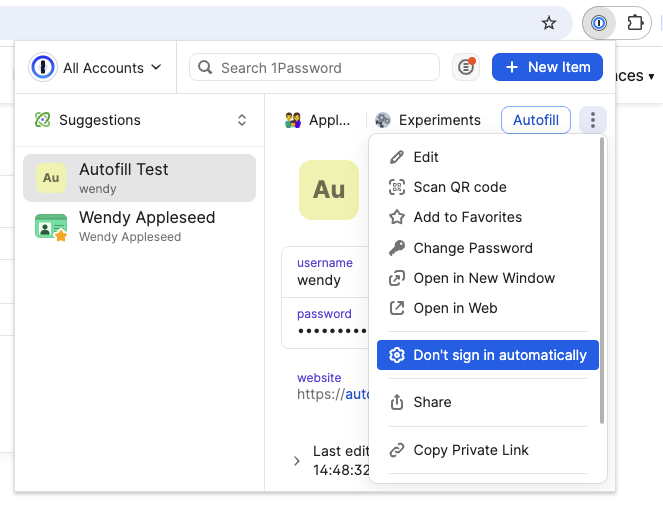663x512 pixels.
Task: Open the three-dot item options menu
Action: (x=593, y=120)
